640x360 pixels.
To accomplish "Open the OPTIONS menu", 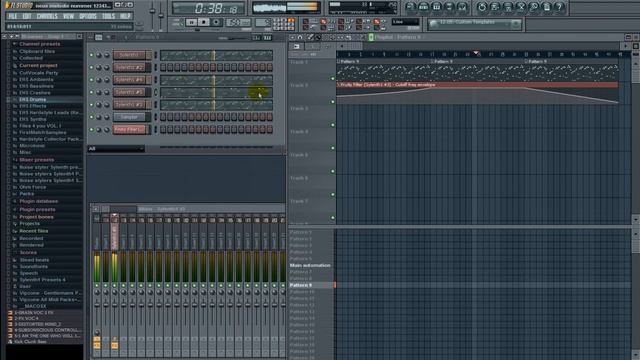I will point(88,16).
